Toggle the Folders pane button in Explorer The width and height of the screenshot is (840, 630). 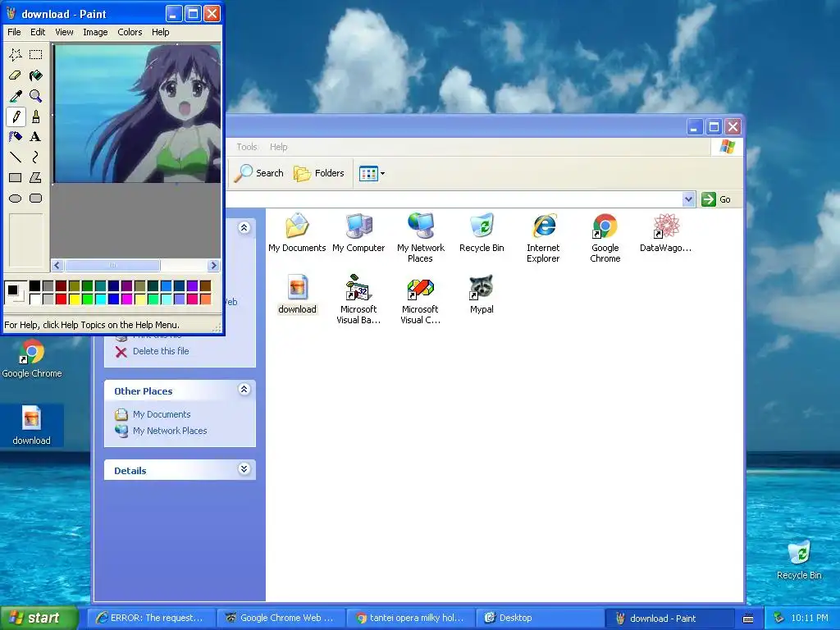click(x=319, y=173)
